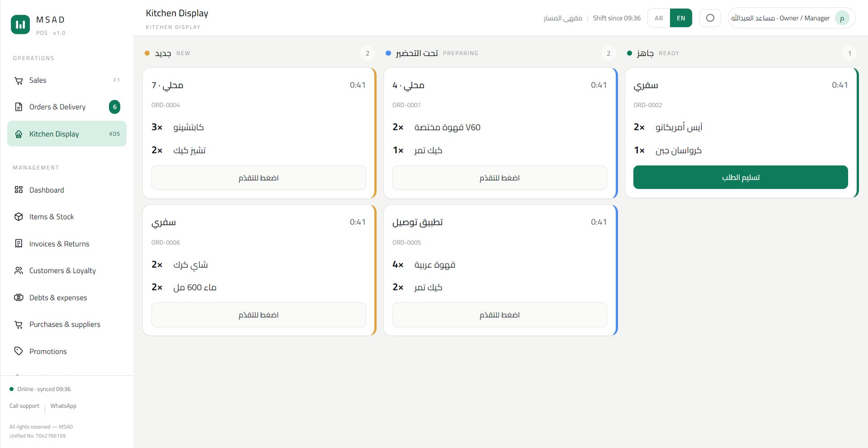Click the Online synced 09:36 status
This screenshot has height=448, width=868.
pos(40,389)
